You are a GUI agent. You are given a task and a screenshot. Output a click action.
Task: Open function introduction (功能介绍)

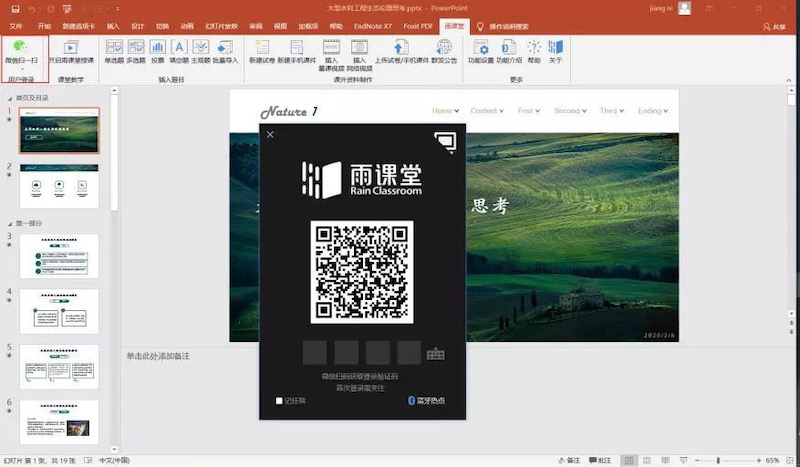(x=509, y=52)
